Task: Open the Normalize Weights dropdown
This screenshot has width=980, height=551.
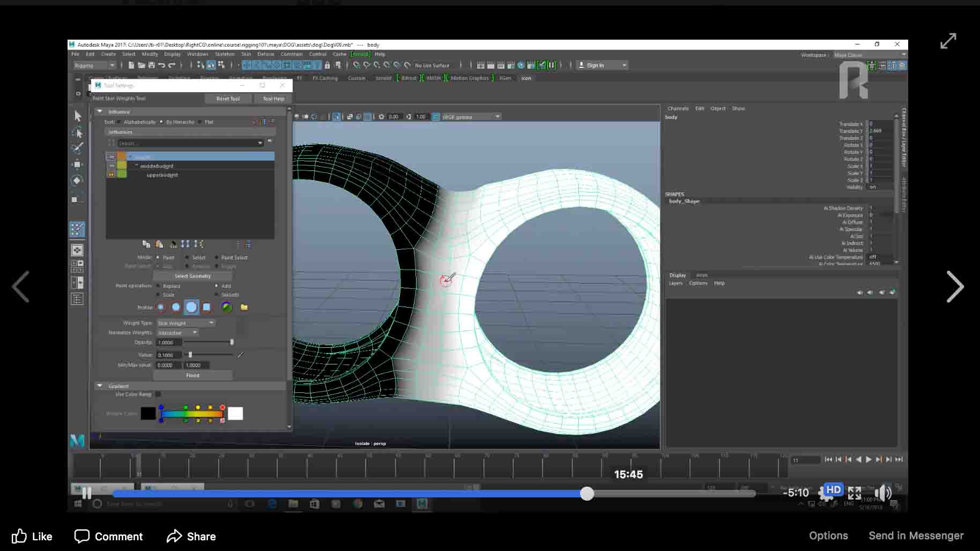Action: click(x=177, y=333)
